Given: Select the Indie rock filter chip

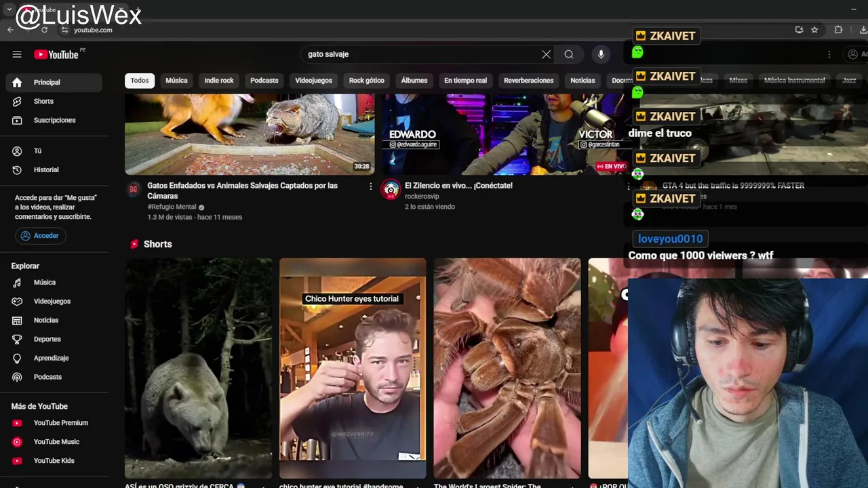Looking at the screenshot, I should click(219, 81).
